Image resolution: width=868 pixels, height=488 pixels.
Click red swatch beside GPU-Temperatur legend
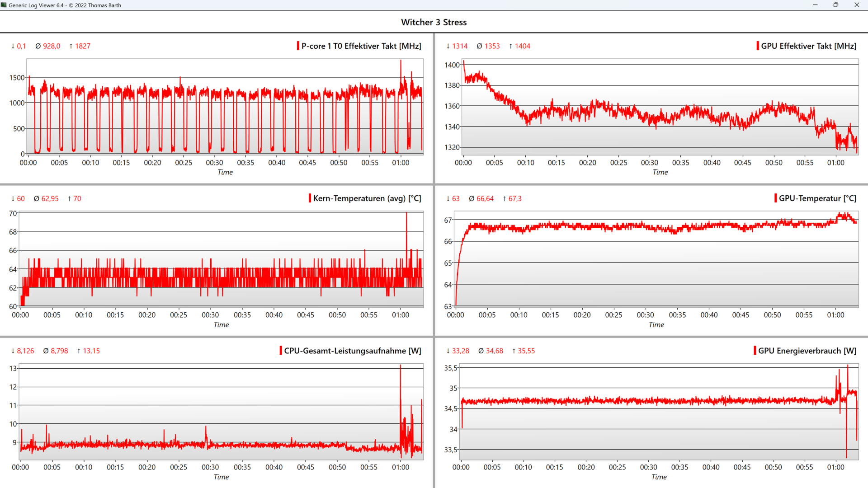(775, 198)
